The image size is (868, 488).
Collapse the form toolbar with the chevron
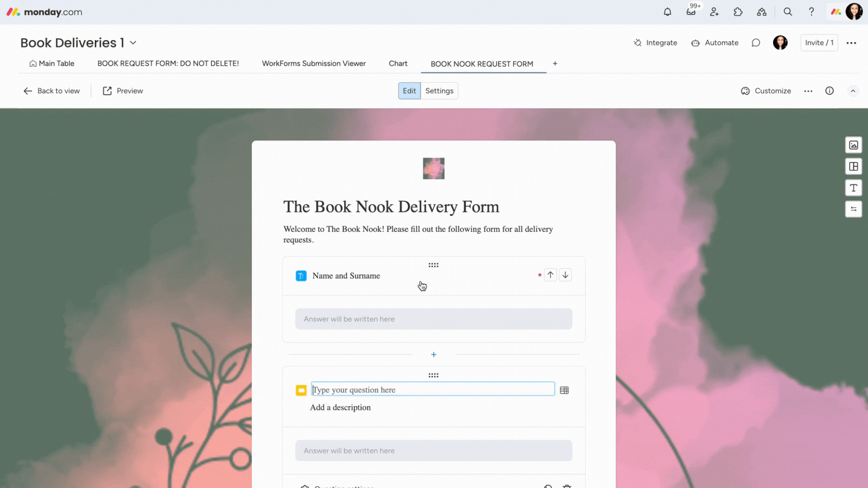(x=853, y=91)
